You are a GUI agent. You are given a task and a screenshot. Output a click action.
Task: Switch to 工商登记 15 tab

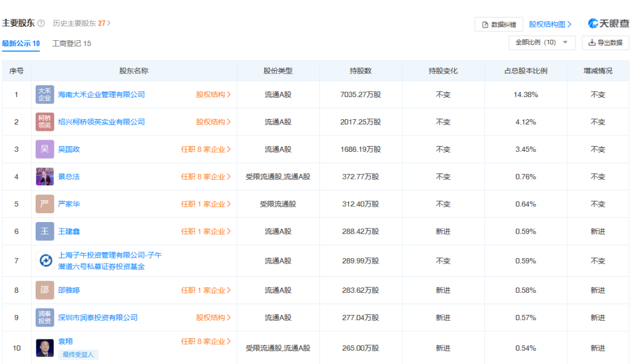pyautogui.click(x=71, y=43)
